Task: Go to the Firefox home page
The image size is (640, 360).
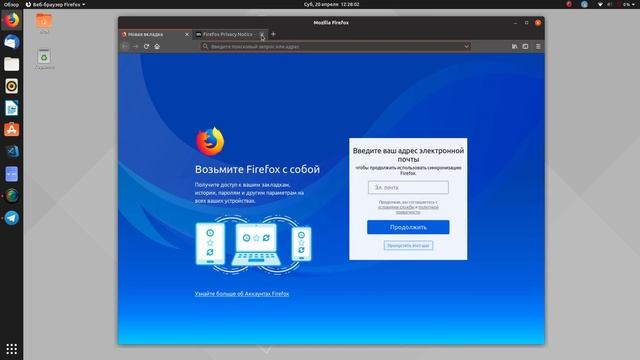Action: (x=157, y=47)
